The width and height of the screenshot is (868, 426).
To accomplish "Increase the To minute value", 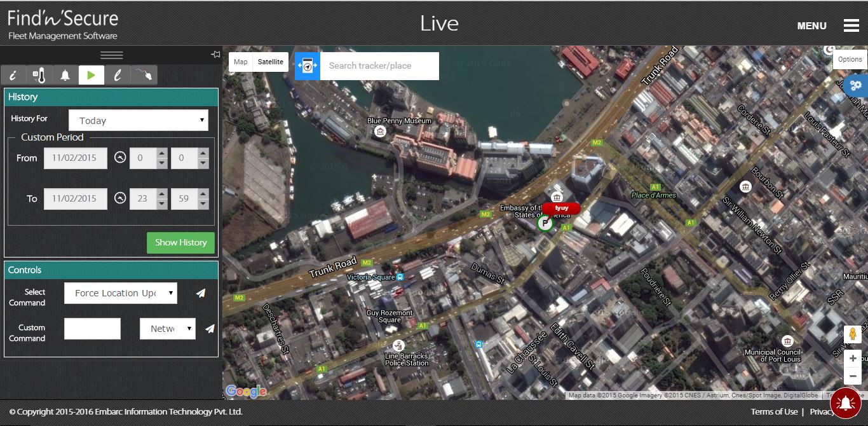I will 203,193.
